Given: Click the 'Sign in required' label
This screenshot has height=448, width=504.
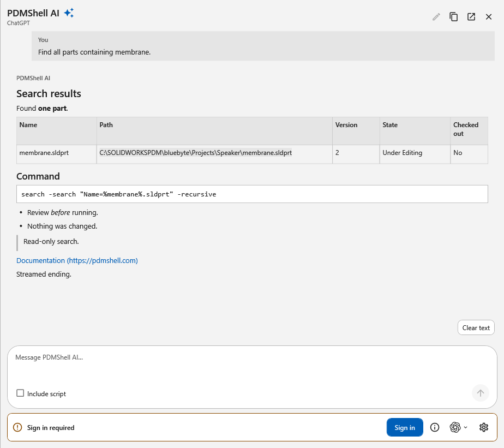Looking at the screenshot, I should (51, 428).
